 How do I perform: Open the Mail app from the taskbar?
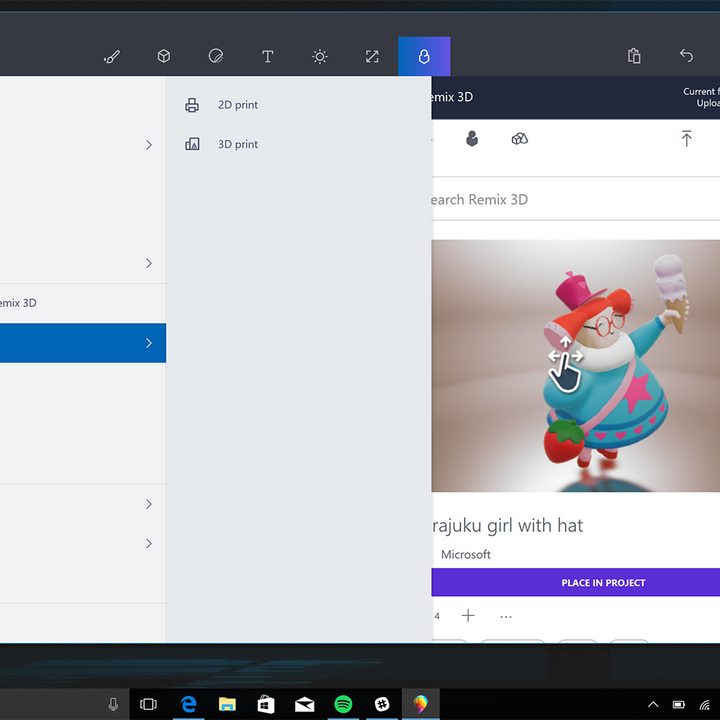coord(304,704)
